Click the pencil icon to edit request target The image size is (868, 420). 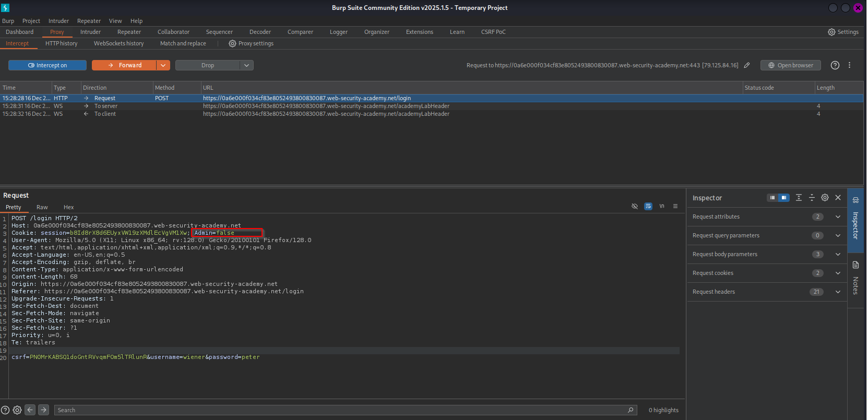coord(747,65)
